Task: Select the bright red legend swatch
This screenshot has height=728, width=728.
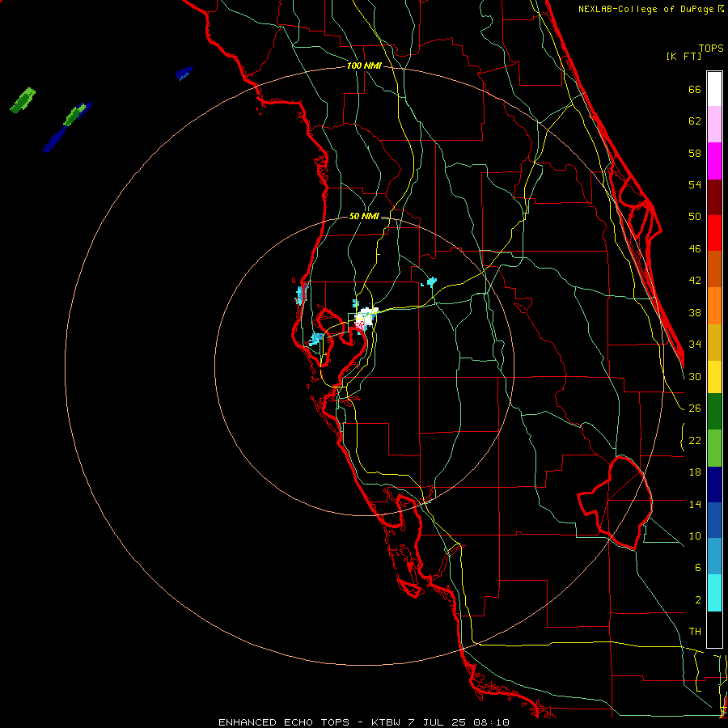Action: pyautogui.click(x=714, y=233)
